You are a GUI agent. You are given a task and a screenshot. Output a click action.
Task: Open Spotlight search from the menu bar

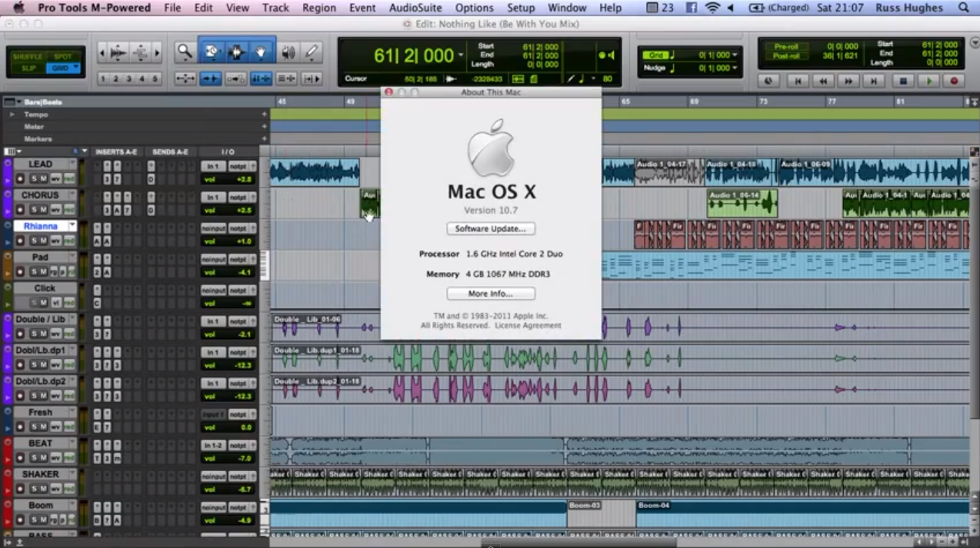click(964, 8)
